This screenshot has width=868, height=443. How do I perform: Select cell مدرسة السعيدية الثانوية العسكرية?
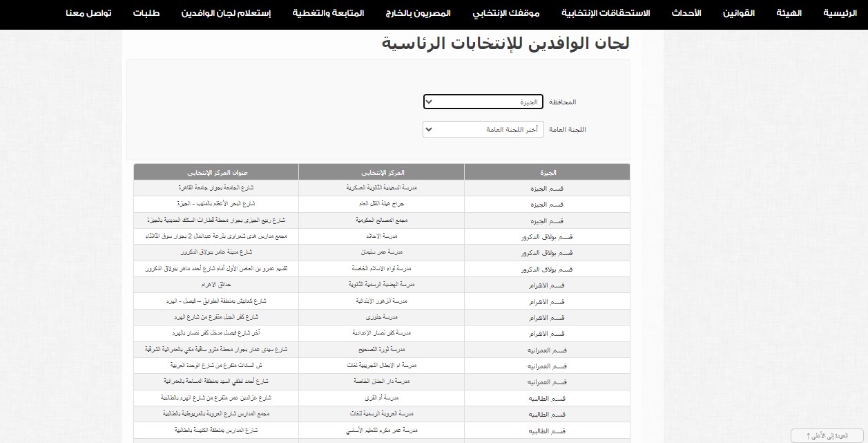point(382,188)
